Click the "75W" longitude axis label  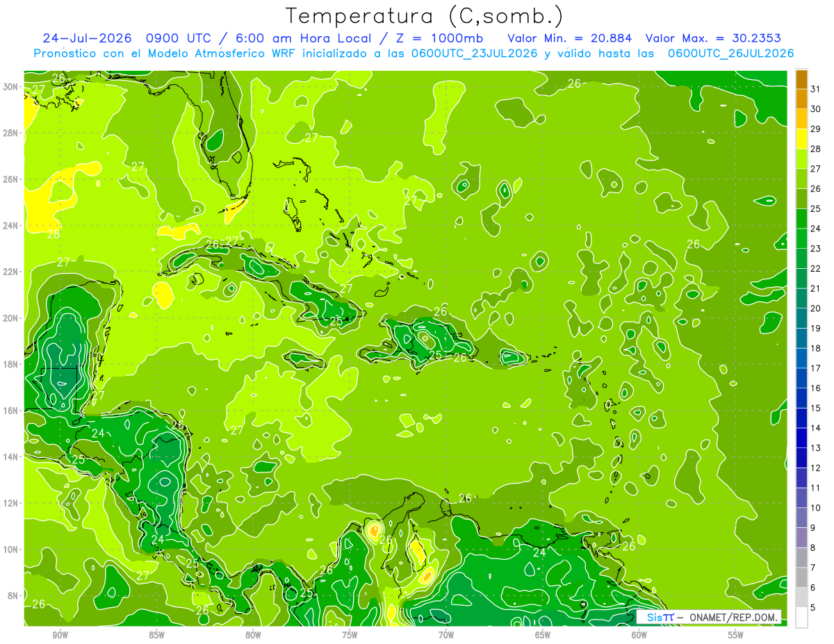click(350, 635)
